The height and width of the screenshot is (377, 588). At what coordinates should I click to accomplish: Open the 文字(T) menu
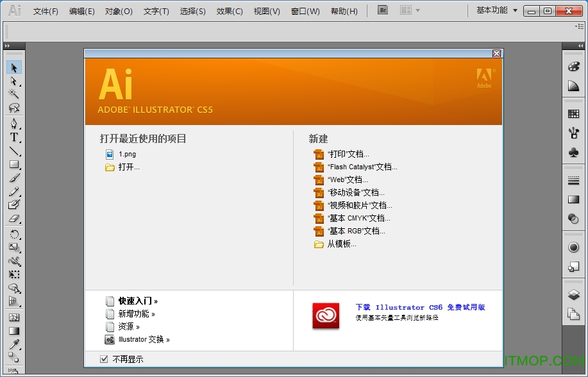click(156, 12)
